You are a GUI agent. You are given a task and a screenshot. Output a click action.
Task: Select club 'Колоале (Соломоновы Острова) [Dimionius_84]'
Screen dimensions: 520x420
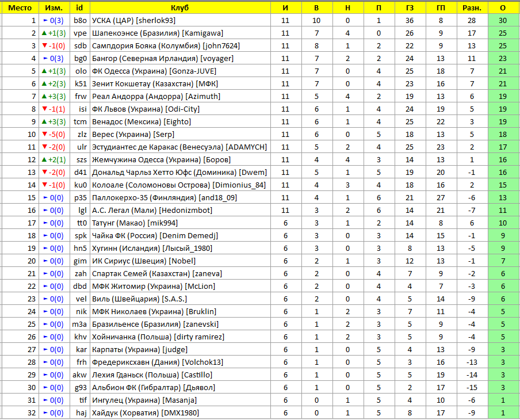coord(179,185)
